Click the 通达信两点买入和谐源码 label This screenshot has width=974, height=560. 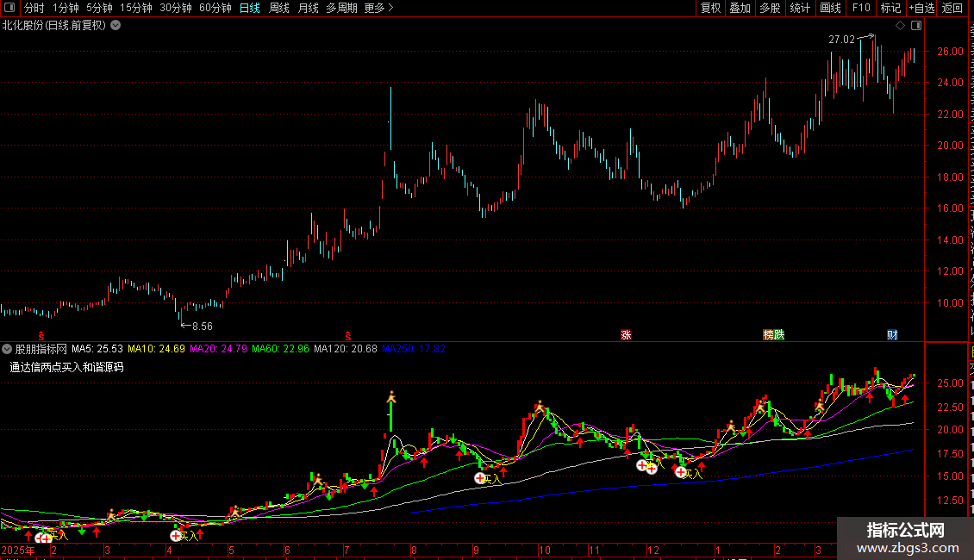point(67,368)
